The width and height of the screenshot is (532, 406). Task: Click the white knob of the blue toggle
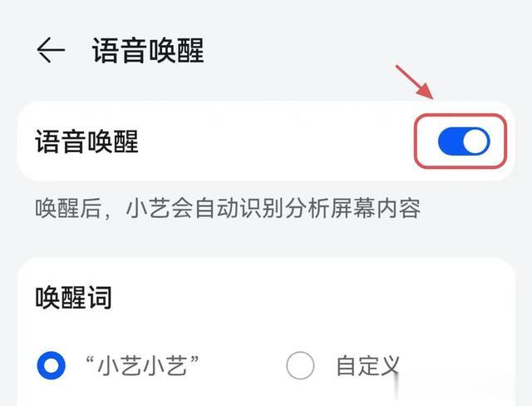475,141
